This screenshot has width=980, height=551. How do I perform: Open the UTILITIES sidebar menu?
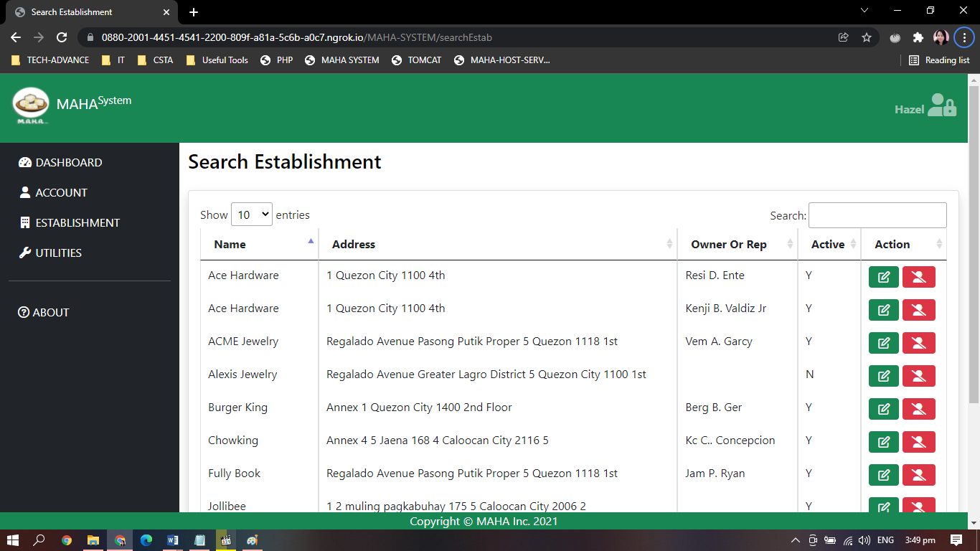pos(50,253)
